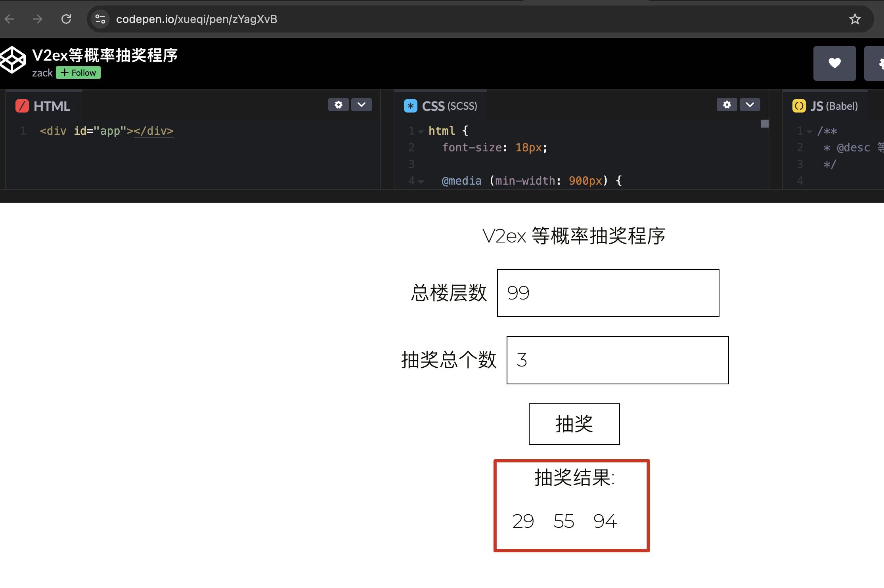Image resolution: width=884 pixels, height=588 pixels.
Task: Collapse the @media rule fold arrow in CSS
Action: [x=421, y=181]
